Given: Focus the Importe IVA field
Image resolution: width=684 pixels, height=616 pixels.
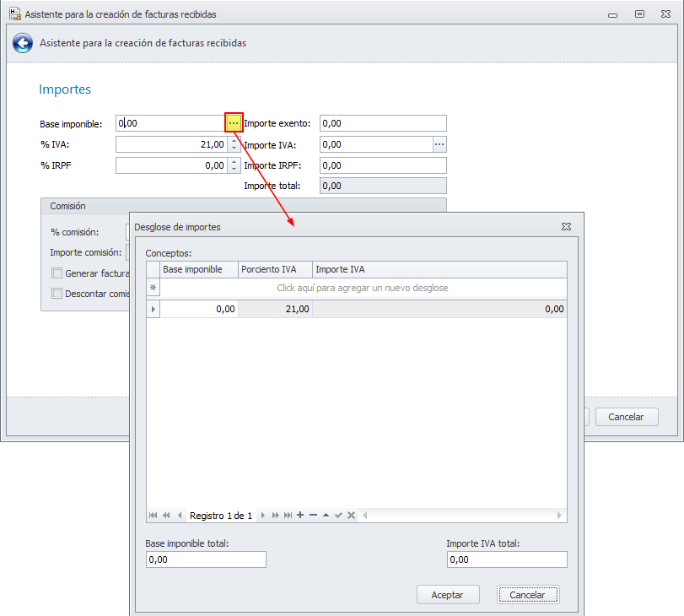Looking at the screenshot, I should tap(376, 144).
